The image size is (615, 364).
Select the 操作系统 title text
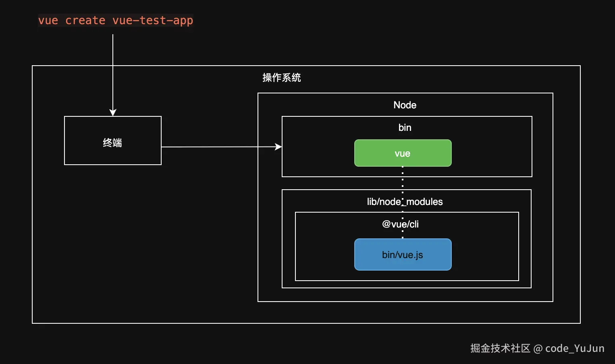pos(282,77)
